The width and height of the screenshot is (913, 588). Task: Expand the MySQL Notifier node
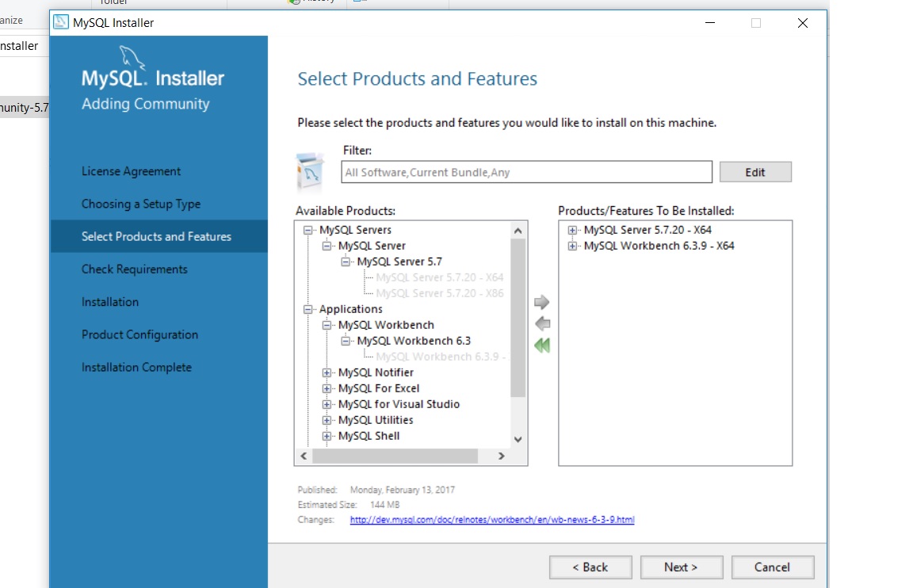(x=327, y=372)
